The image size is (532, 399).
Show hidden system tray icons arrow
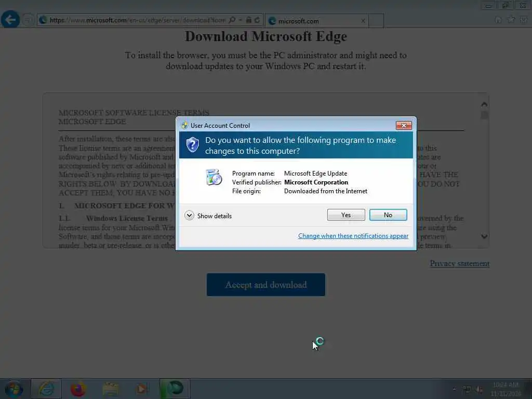point(454,389)
